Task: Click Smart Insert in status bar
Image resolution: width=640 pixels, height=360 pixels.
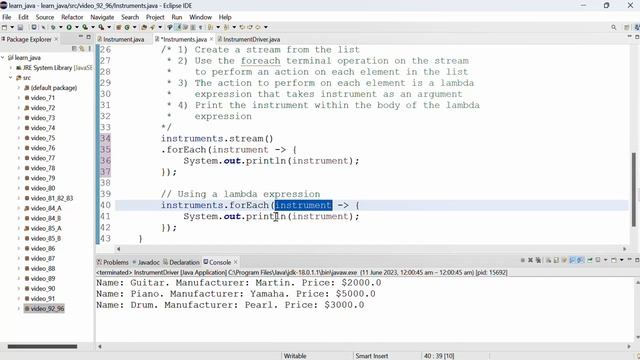Action: [371, 356]
